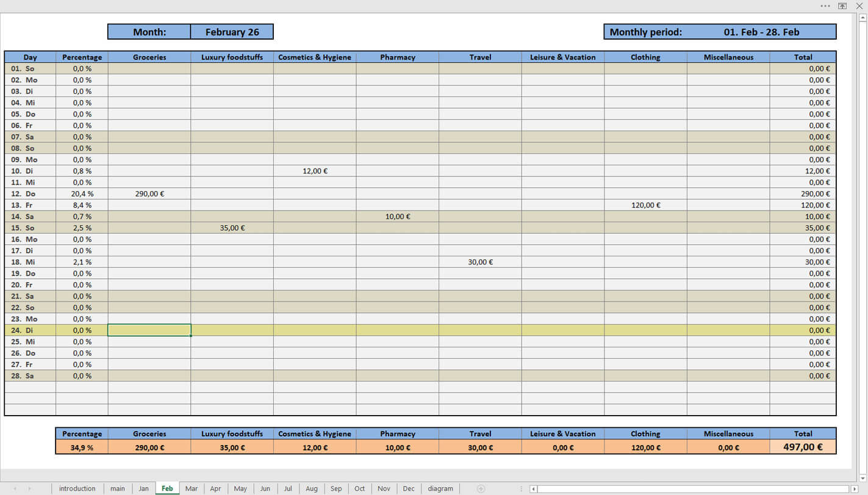Image resolution: width=868 pixels, height=495 pixels.
Task: Select the main sheet tab
Action: [118, 489]
